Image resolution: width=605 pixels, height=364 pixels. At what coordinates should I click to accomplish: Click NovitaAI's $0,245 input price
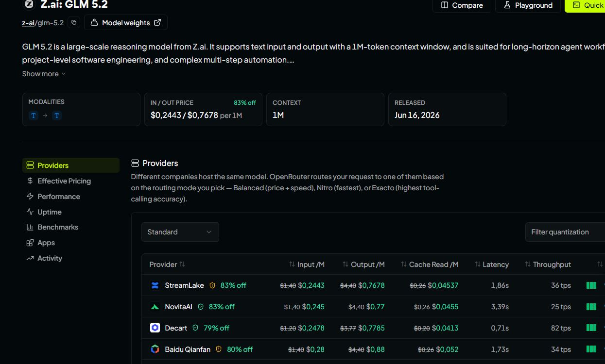pos(313,307)
